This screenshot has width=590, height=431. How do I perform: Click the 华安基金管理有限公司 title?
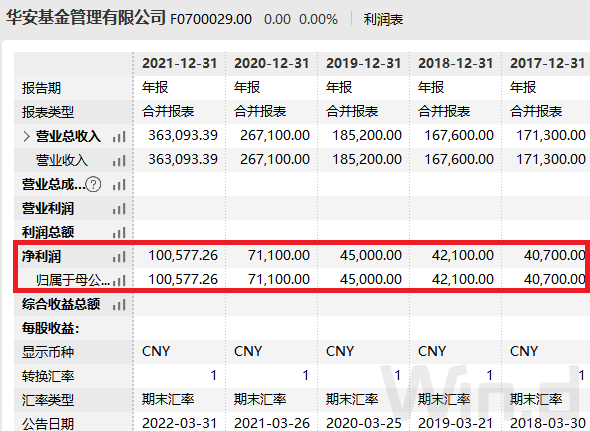[86, 17]
